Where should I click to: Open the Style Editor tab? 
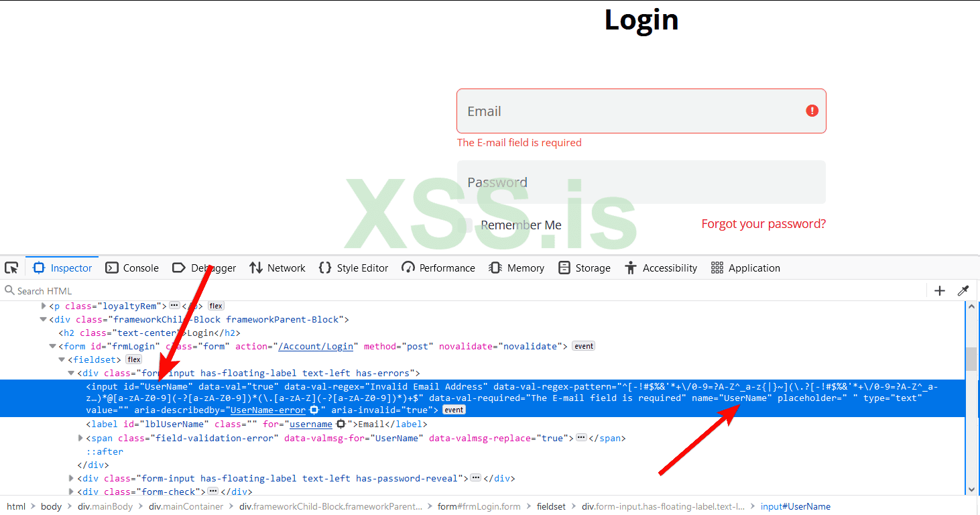353,268
